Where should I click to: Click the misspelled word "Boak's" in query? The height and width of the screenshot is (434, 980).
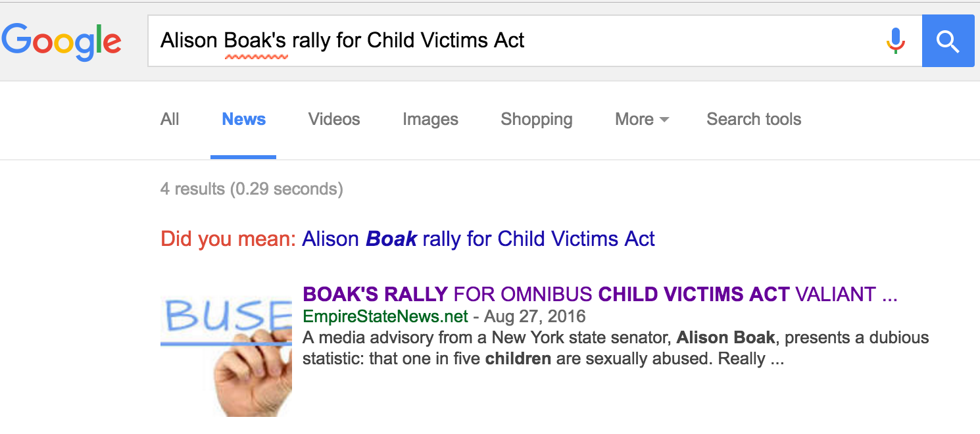(255, 41)
